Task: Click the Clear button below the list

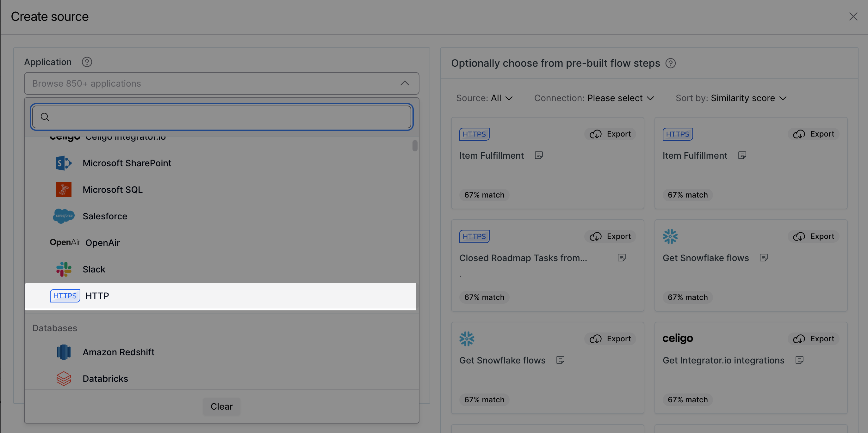Action: point(221,406)
